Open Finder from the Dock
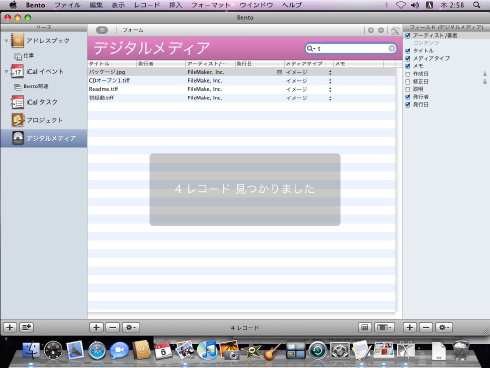Image resolution: width=490 pixels, height=368 pixels. 31,351
